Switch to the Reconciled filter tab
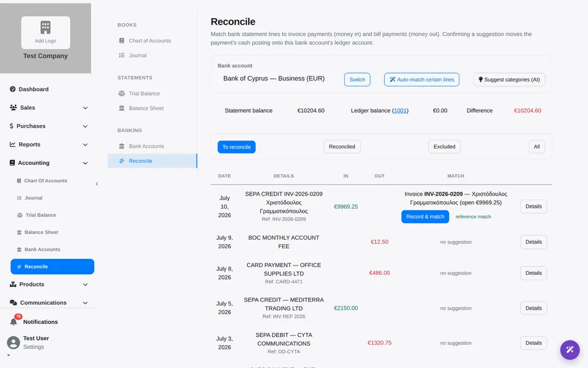 [x=342, y=147]
